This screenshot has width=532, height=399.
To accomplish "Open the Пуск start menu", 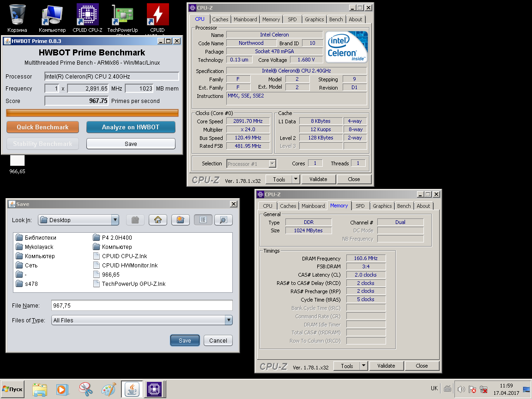I will coord(12,389).
